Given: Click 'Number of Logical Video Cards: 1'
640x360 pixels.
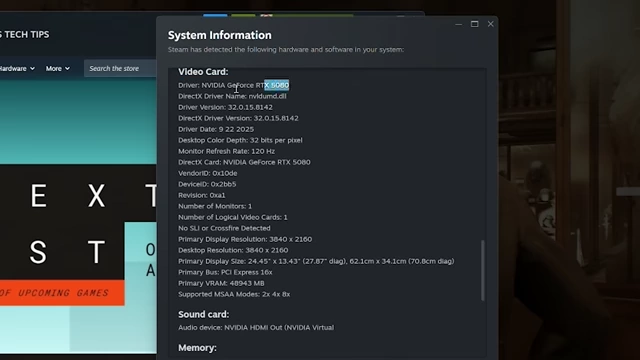Looking at the screenshot, I should (x=233, y=218).
